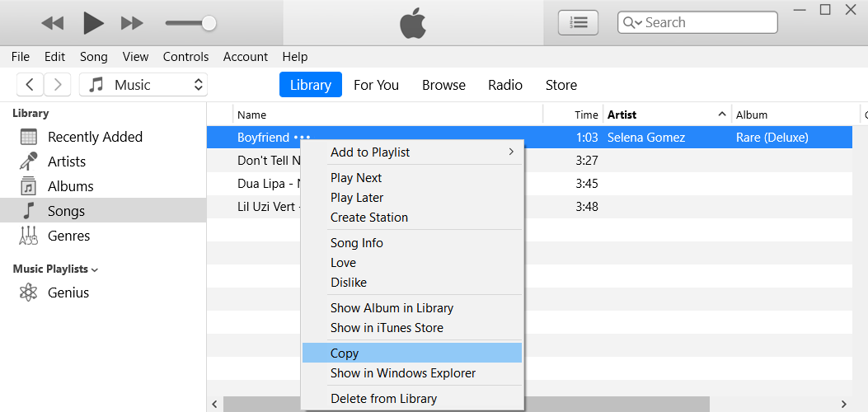
Task: Sort by the Album column header
Action: (795, 115)
